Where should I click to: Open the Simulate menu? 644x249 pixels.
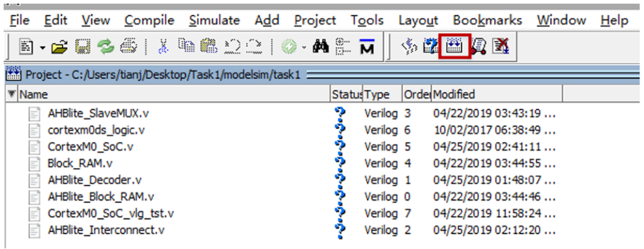(214, 20)
